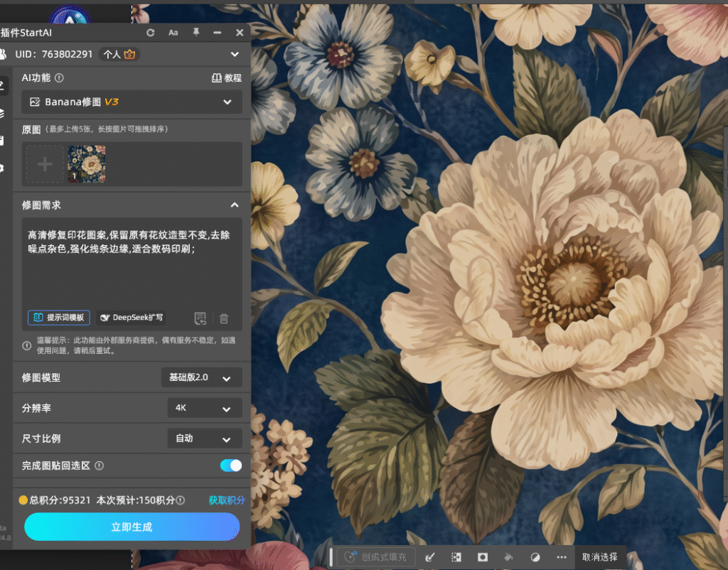Click 取消选择 to deselect
This screenshot has height=570, width=728.
(x=600, y=557)
